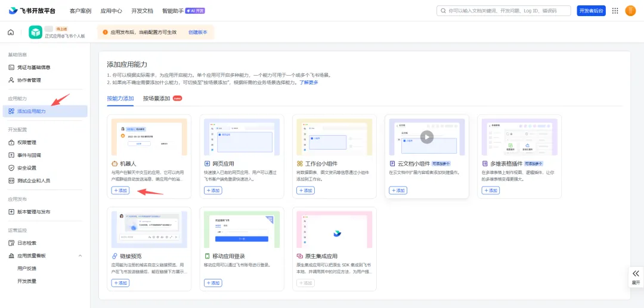Click the 可添加多个 tag on 多维表格插件

[x=534, y=163]
